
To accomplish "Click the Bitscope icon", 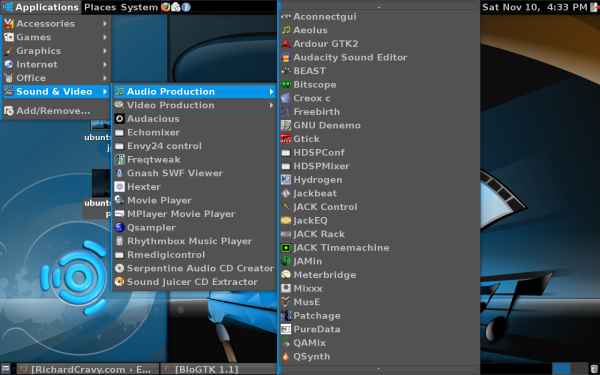I will (x=286, y=85).
